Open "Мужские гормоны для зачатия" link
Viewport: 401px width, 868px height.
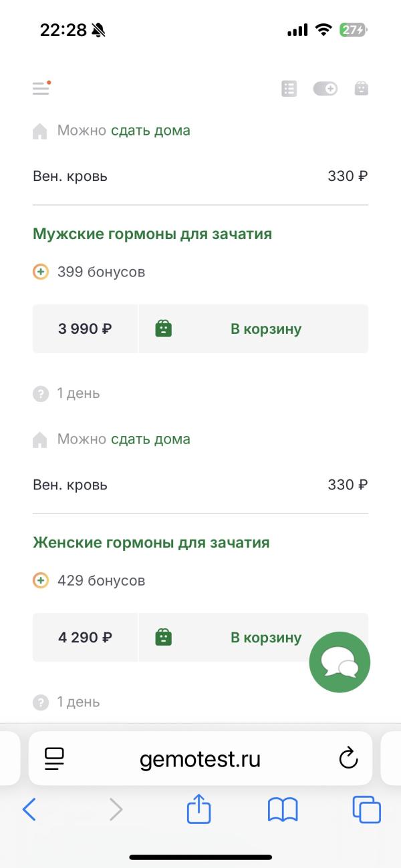pyautogui.click(x=152, y=234)
